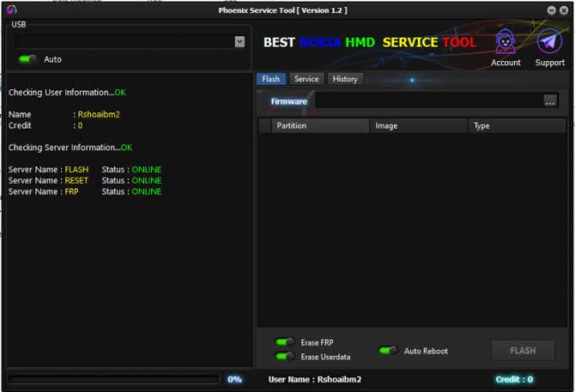575x392 pixels.
Task: Click into the firmware path field
Action: [x=429, y=100]
